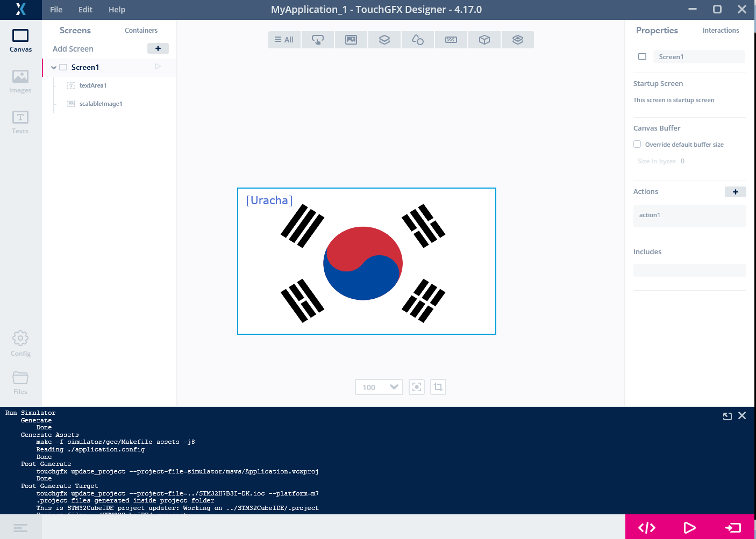756x539 pixels.
Task: Open the Canvas view in sidebar
Action: click(x=20, y=41)
